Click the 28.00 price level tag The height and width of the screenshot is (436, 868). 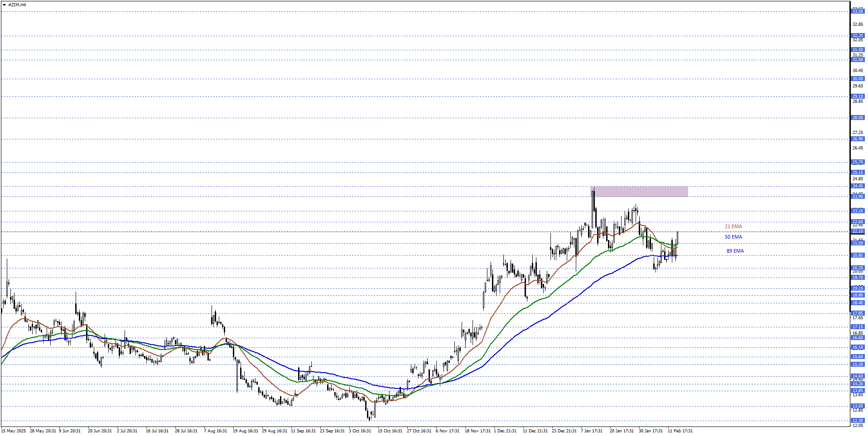pyautogui.click(x=858, y=118)
